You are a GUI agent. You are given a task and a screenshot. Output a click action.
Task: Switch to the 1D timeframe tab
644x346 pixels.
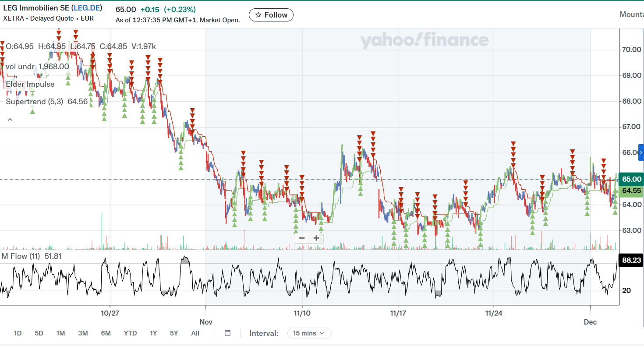click(18, 333)
